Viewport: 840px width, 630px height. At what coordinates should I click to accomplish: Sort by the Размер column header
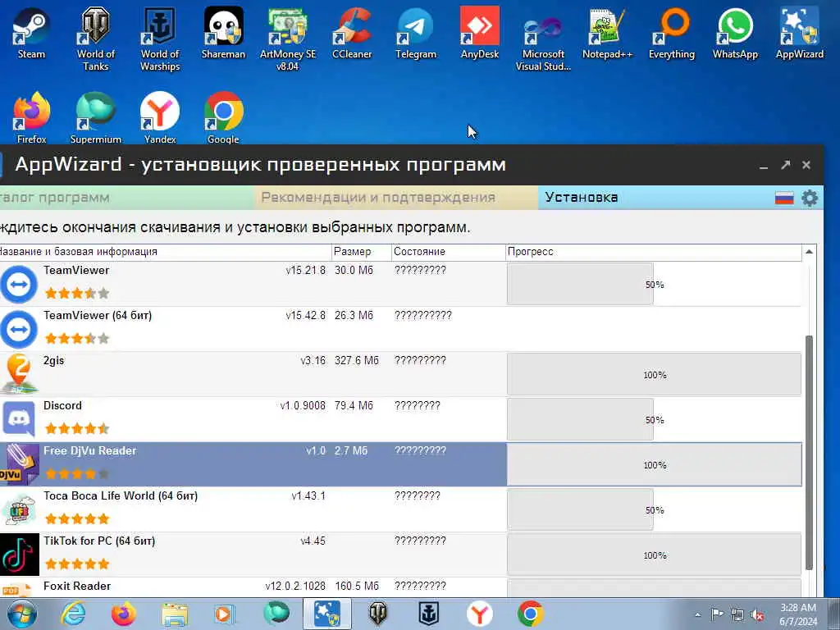pyautogui.click(x=360, y=252)
